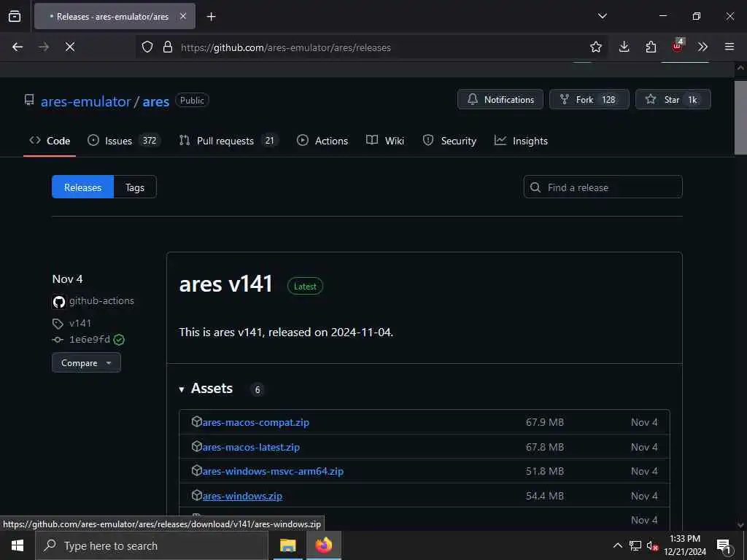Screen dimensions: 747x560
Task: Bookmark this page with star icon
Action: click(595, 47)
